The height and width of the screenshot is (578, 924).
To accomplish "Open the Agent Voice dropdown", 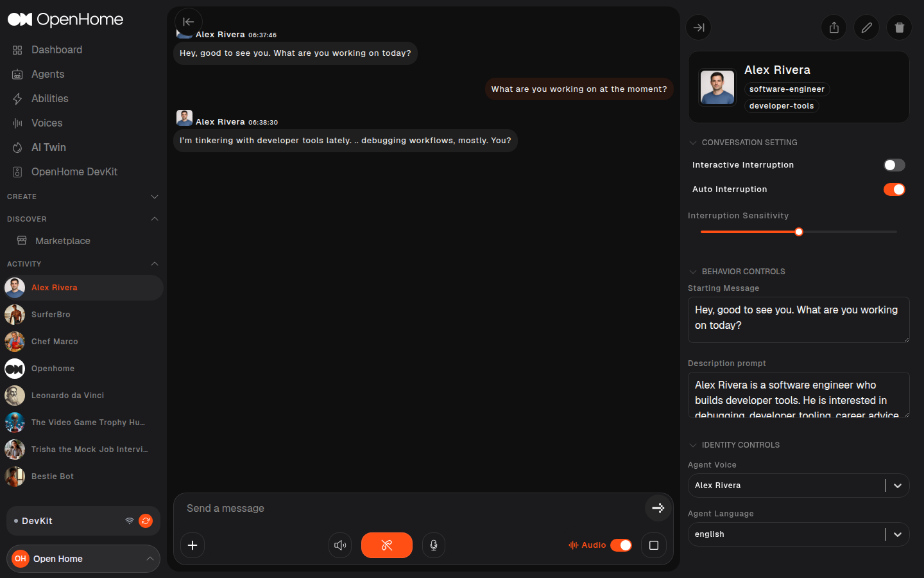I will [x=799, y=486].
